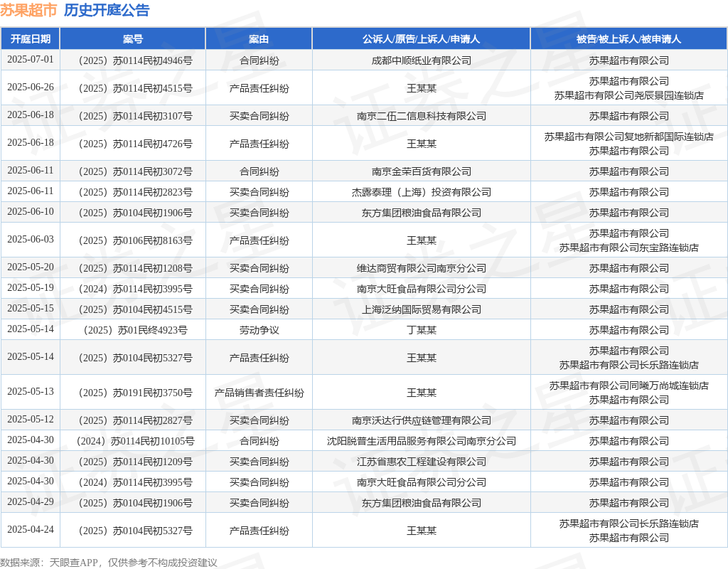This screenshot has height=569, width=728.
Task: Click defendant 苏果超市有限公司尧辰景园连锁店
Action: click(628, 95)
